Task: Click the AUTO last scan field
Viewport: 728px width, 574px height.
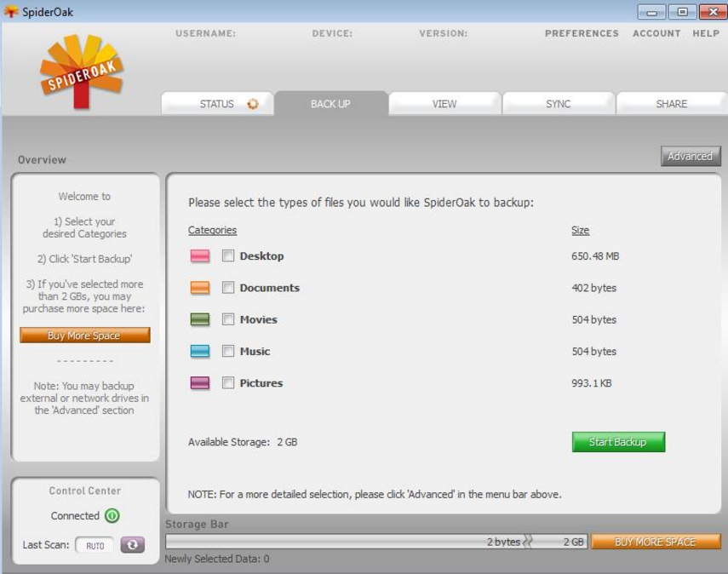Action: pyautogui.click(x=95, y=546)
